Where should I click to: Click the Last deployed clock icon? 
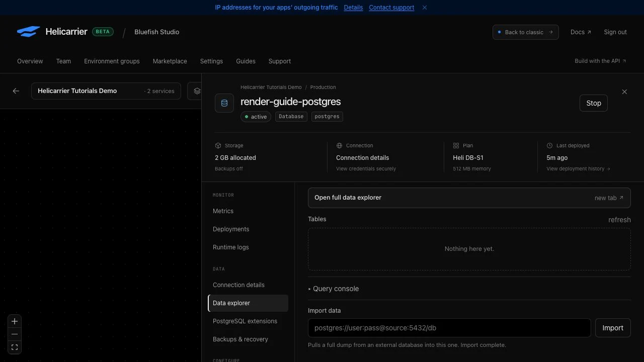click(549, 146)
